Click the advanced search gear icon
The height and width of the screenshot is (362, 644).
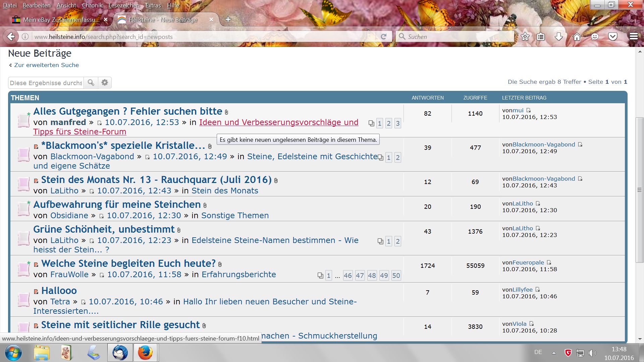pyautogui.click(x=105, y=82)
